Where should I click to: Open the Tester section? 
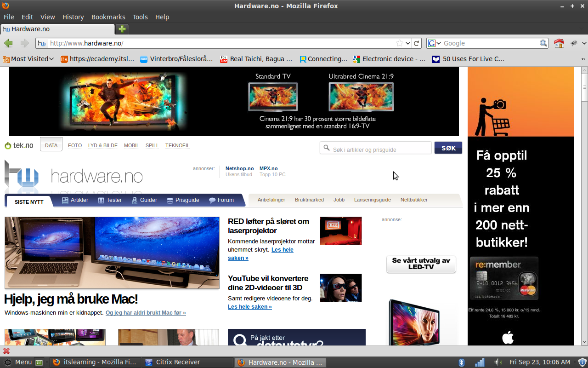tap(109, 200)
